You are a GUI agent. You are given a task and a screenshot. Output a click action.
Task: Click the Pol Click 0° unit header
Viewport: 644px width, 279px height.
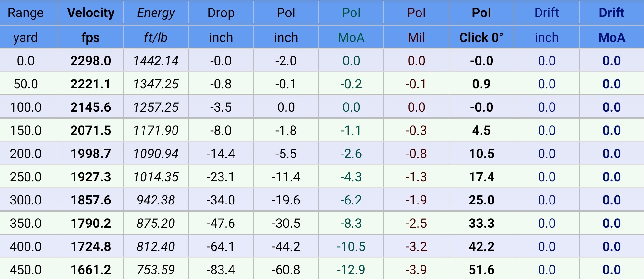481,37
